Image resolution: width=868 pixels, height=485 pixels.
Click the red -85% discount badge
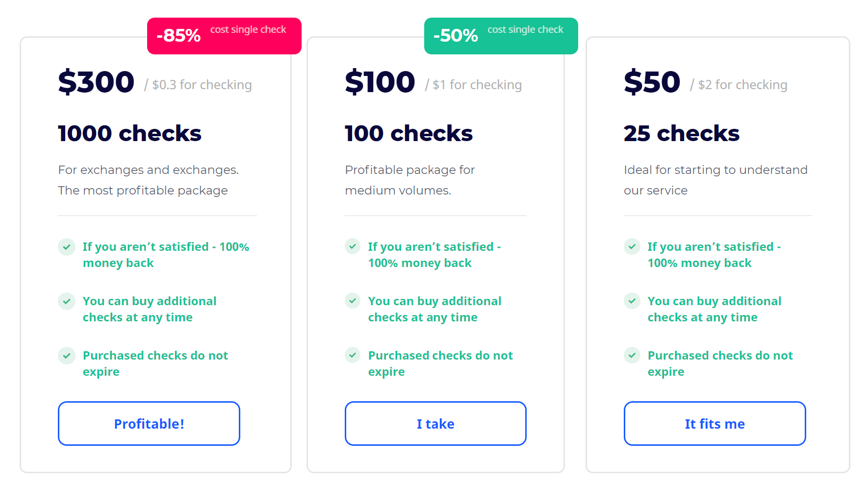[224, 36]
